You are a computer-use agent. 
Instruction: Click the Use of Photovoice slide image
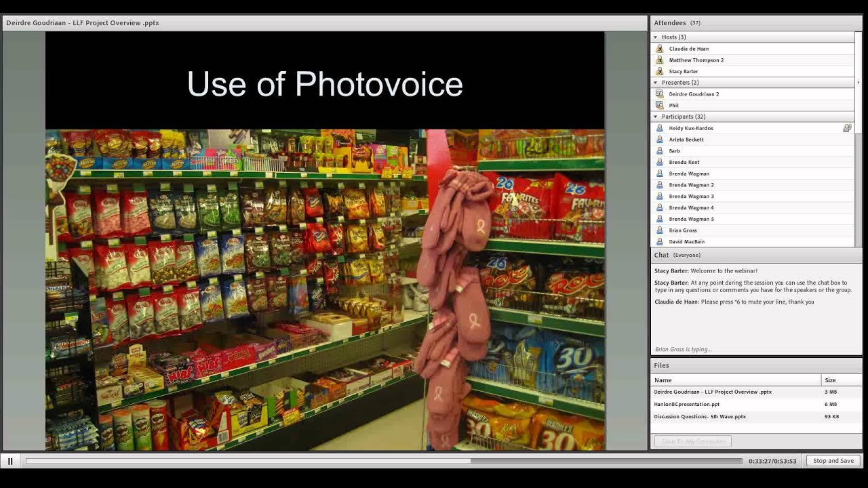click(325, 289)
